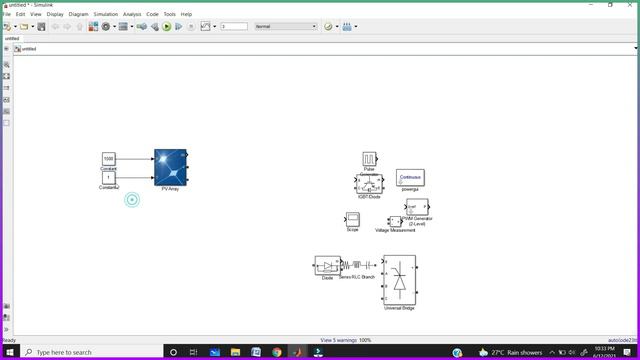Select the Pulse Generator block
This screenshot has width=640, height=360.
[369, 159]
